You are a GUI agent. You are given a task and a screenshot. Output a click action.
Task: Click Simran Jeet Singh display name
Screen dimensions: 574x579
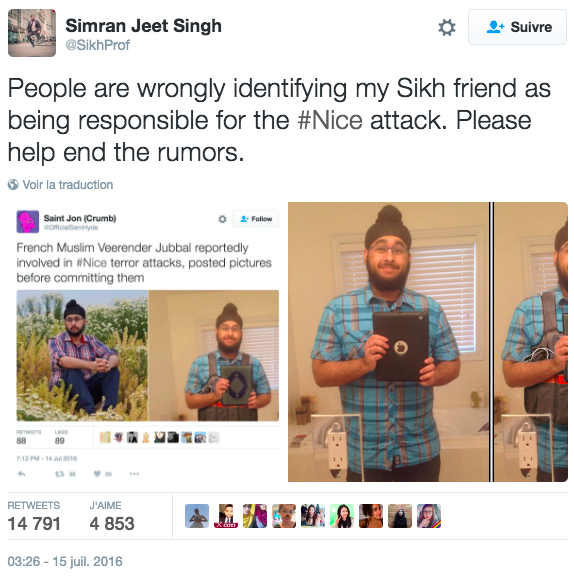click(x=143, y=26)
